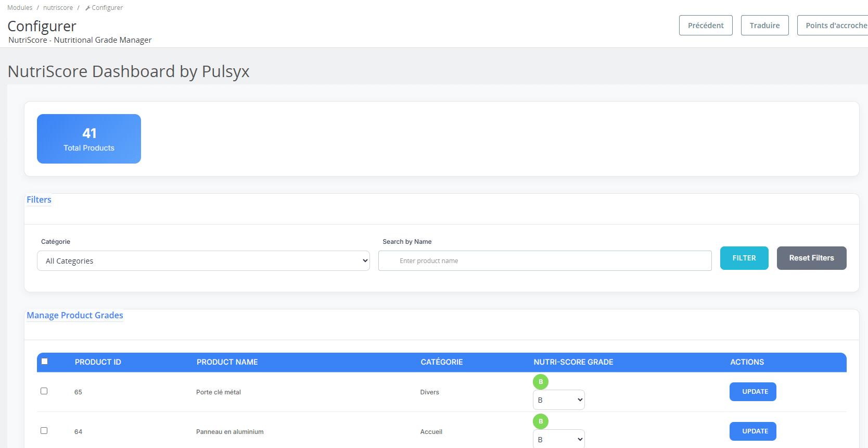868x448 pixels.
Task: Open the All Categories dropdown
Action: click(203, 261)
